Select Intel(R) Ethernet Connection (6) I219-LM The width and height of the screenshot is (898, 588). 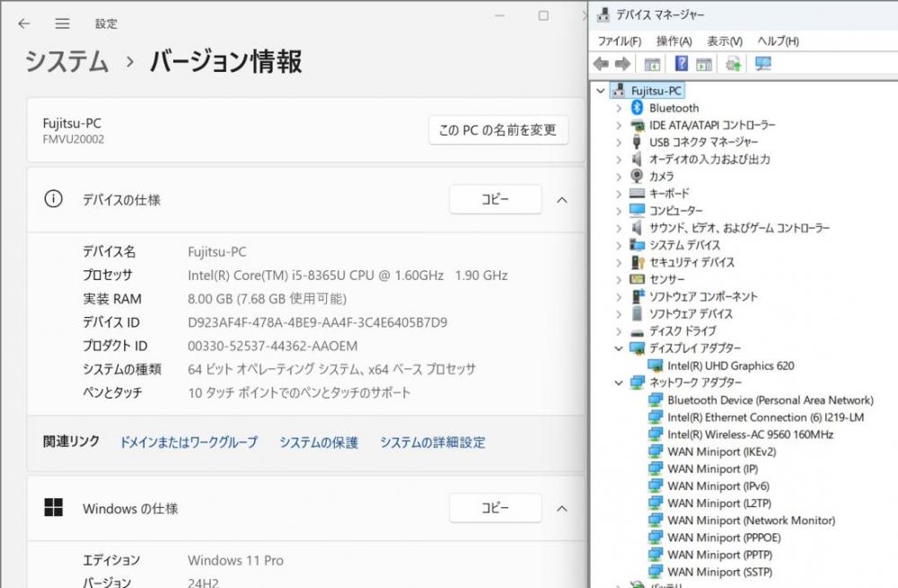tap(766, 417)
